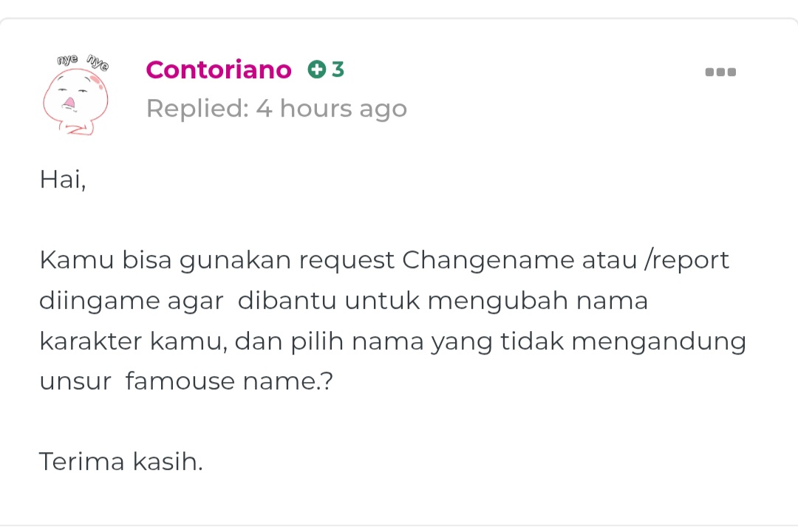Click the green plus reputation icon
798x532 pixels.
[x=316, y=69]
